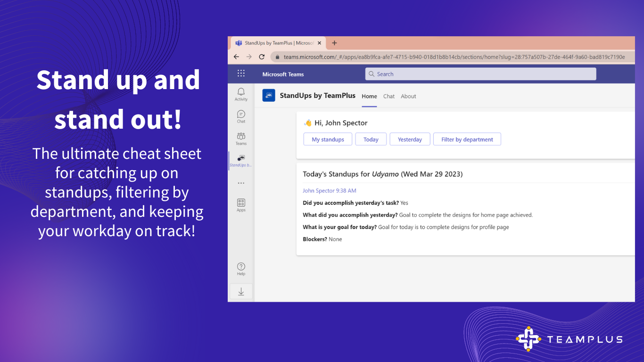Screen dimensions: 644x362
Task: Switch to the About tab
Action: (408, 96)
